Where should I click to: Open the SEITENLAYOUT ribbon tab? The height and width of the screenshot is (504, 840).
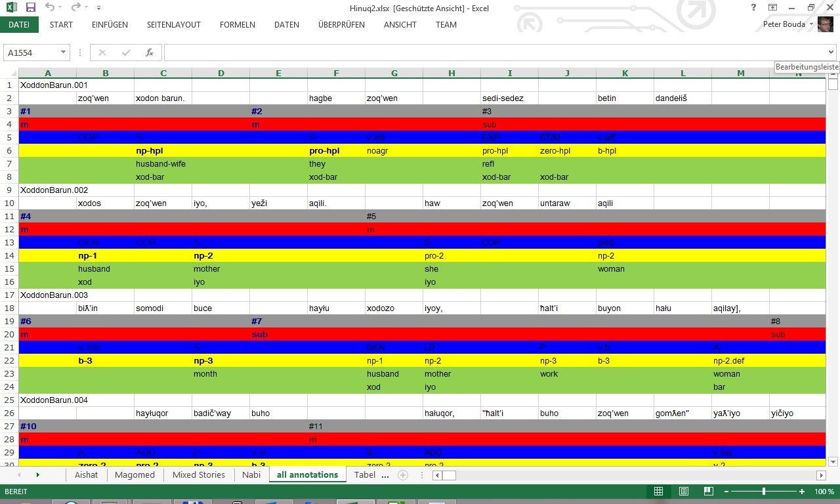[174, 25]
